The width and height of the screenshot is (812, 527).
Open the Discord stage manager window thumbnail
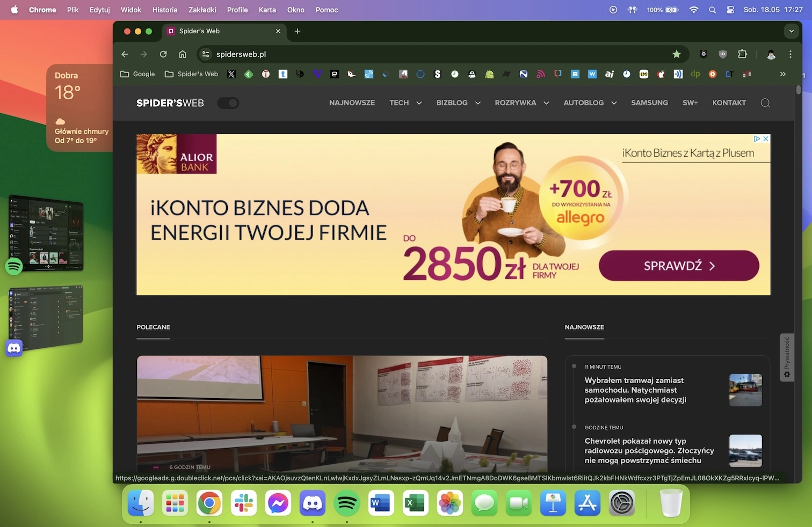click(47, 318)
